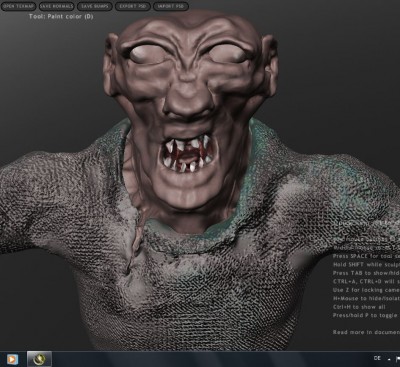
Task: Click the creature's open mouth on the model
Action: click(187, 154)
